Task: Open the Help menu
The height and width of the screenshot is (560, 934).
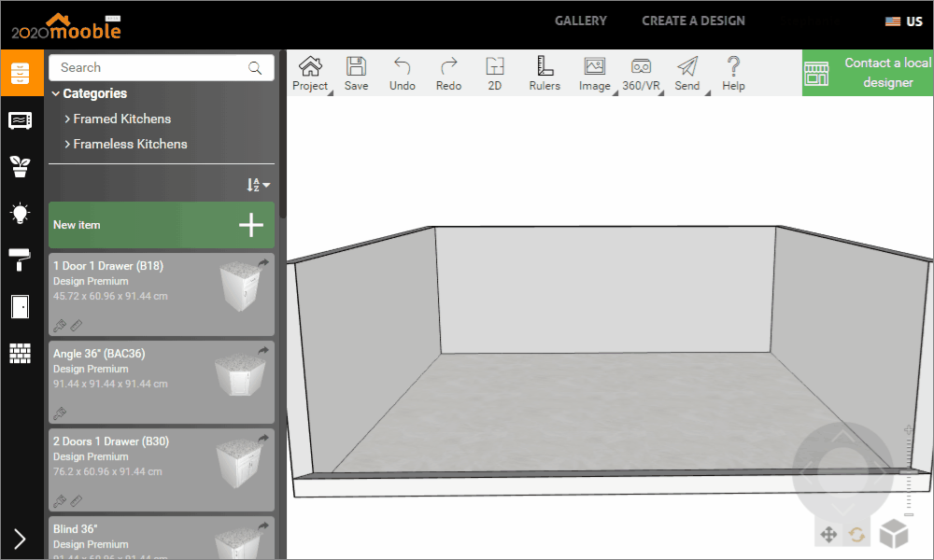Action: pos(734,74)
